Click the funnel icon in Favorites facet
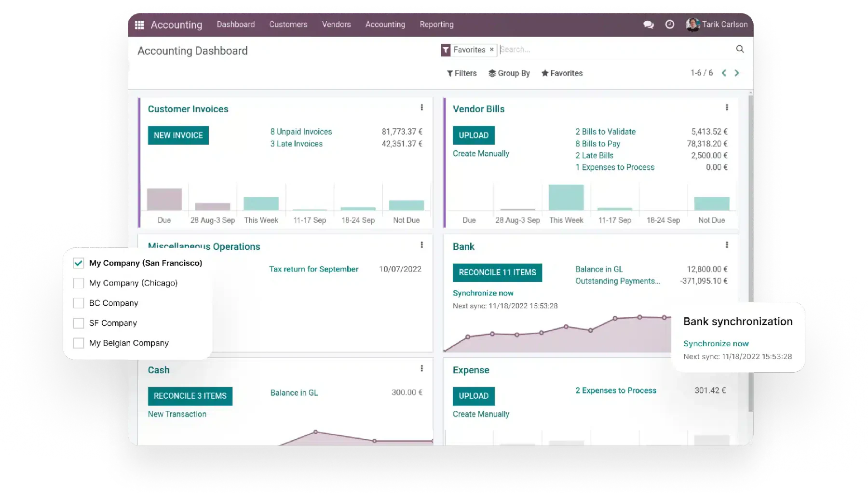The image size is (868, 499). pos(446,50)
